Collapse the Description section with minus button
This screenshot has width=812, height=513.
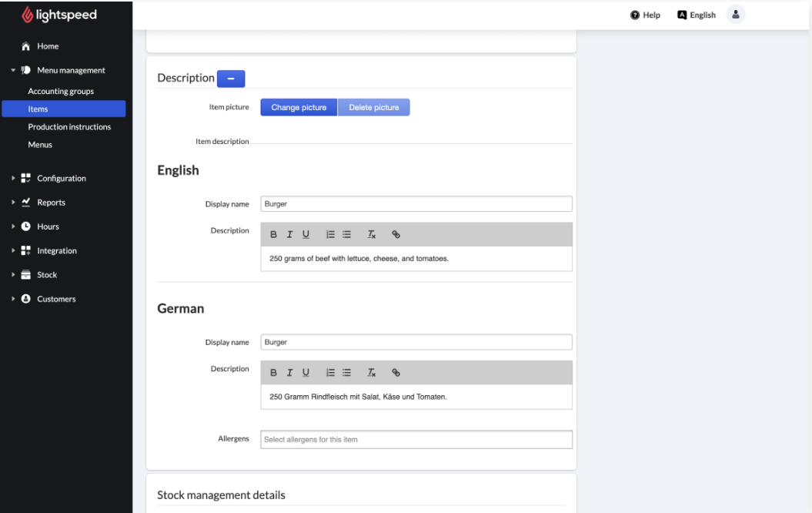tap(231, 78)
